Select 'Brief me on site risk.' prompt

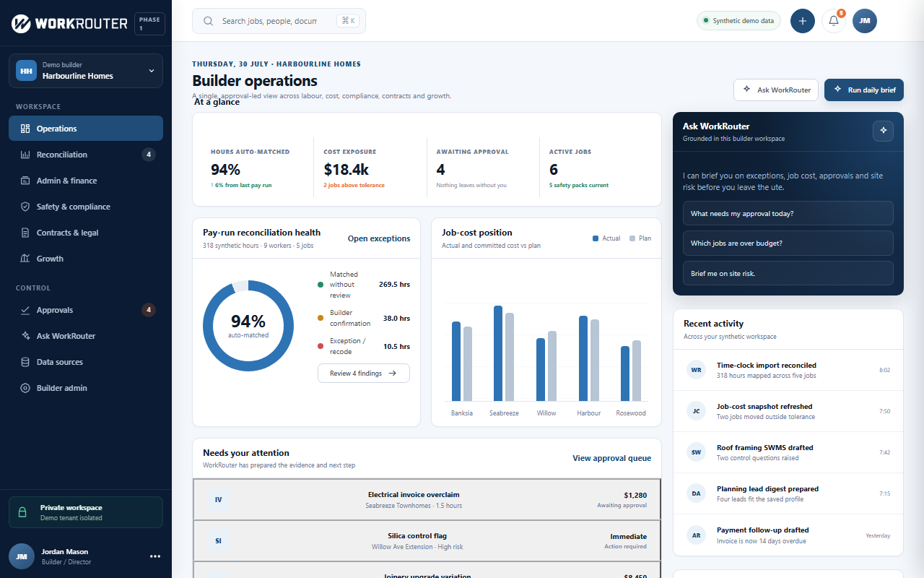tap(788, 273)
